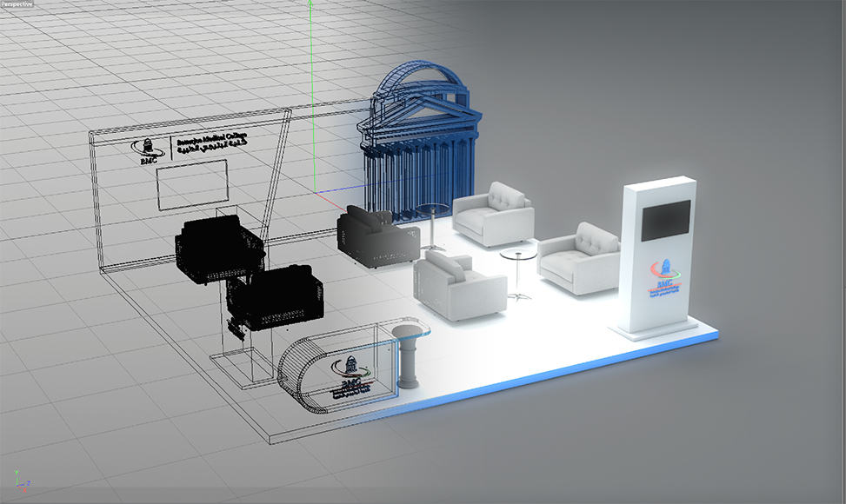The image size is (846, 504).
Task: Click the XYZ axis orientation gizmo
Action: 22,479
